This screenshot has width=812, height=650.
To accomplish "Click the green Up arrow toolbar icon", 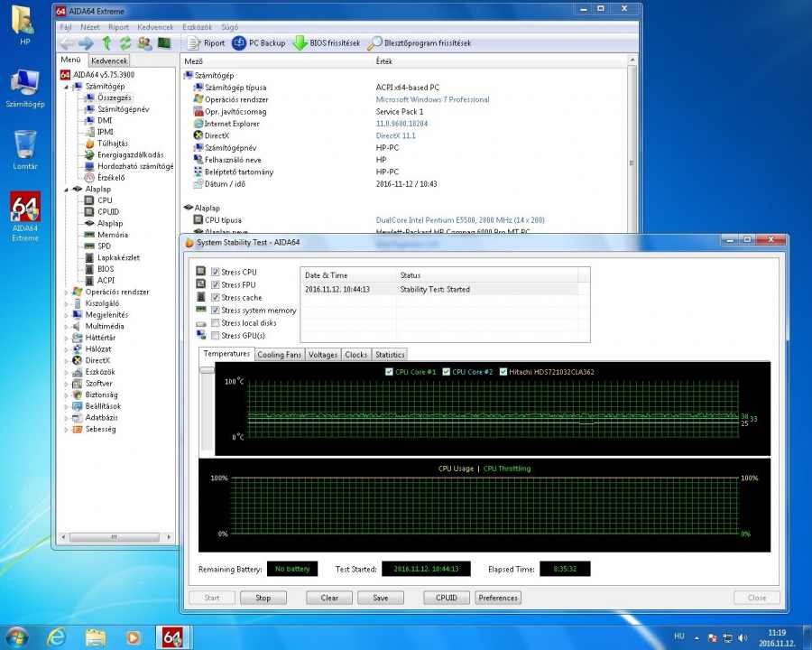I will [106, 43].
